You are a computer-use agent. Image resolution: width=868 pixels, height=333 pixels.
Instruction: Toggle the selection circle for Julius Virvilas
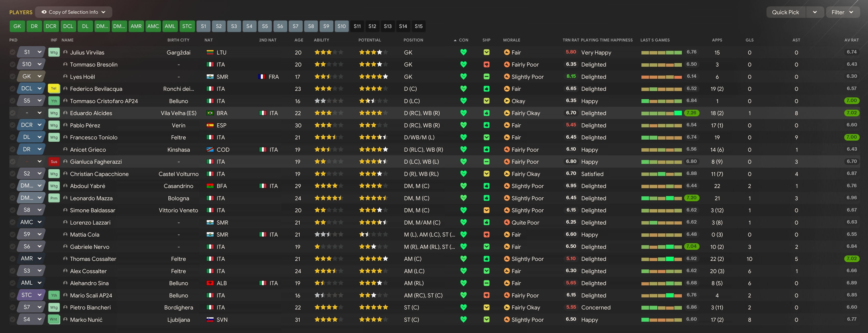(13, 52)
